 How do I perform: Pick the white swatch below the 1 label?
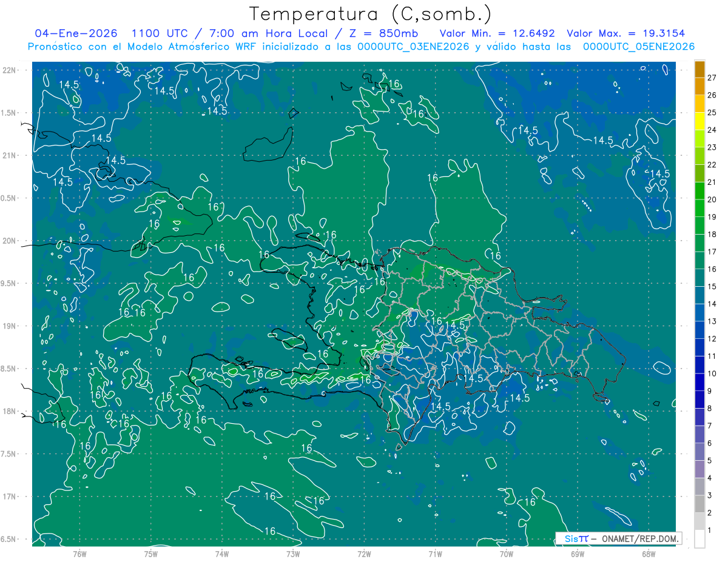699,539
